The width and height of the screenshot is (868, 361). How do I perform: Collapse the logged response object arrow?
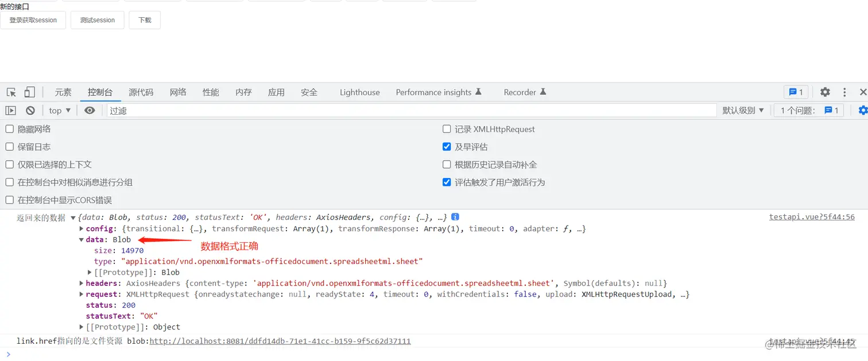[73, 218]
